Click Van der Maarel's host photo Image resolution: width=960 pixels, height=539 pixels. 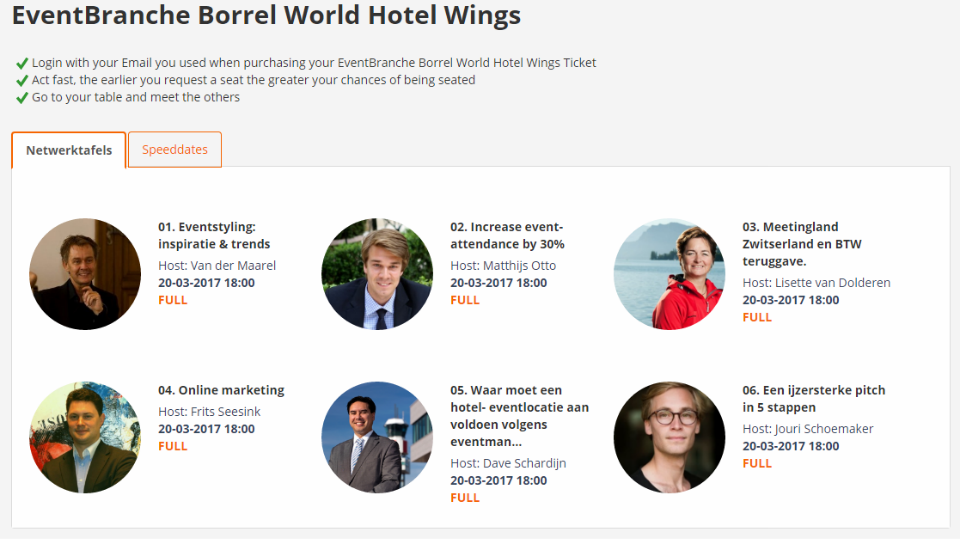tap(85, 274)
